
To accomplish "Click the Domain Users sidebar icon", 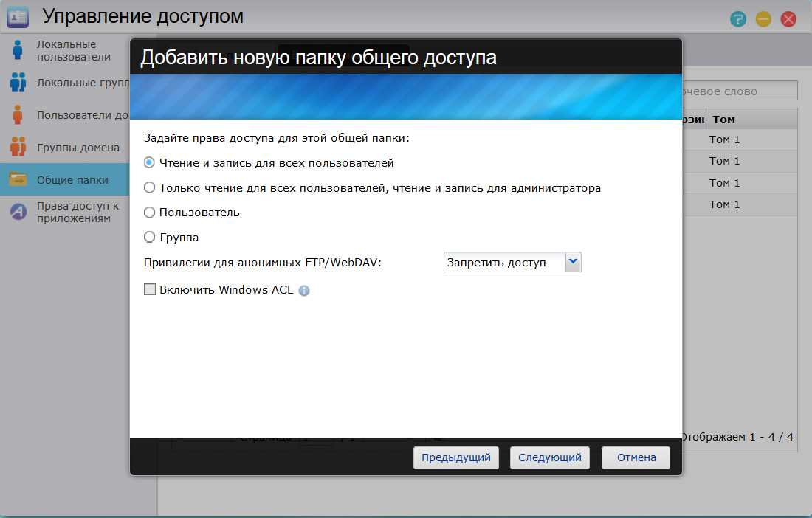I will [18, 115].
